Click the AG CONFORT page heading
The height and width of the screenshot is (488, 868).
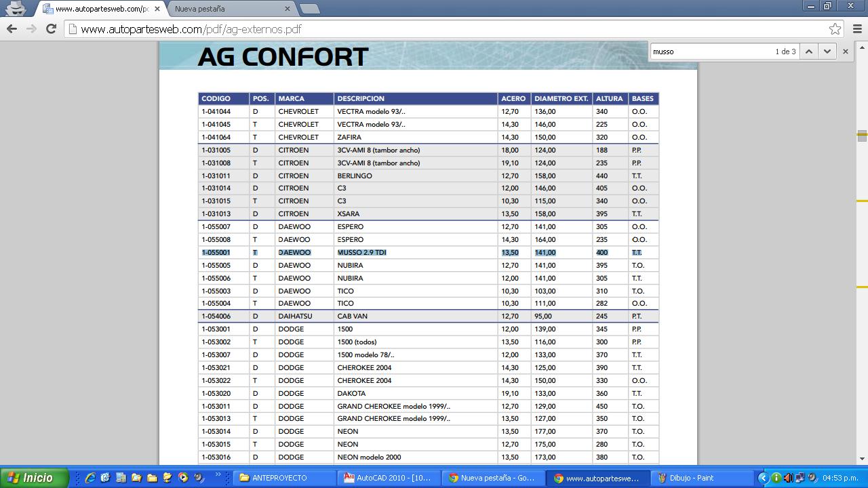point(283,57)
